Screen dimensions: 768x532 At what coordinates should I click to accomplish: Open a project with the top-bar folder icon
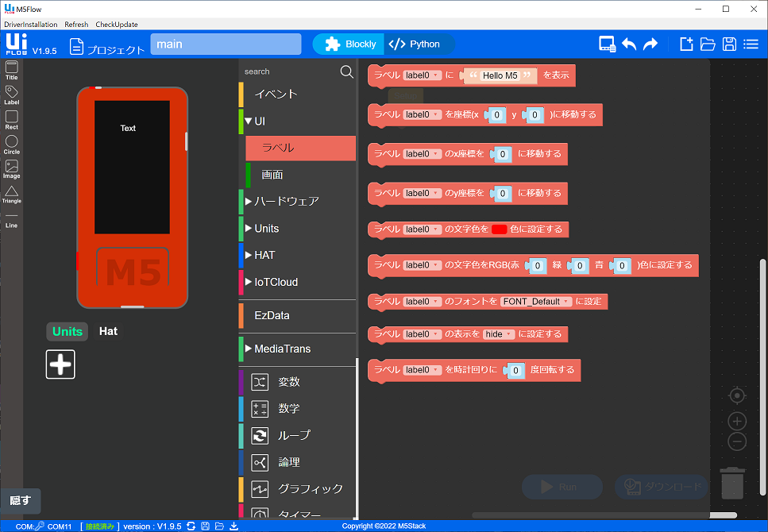coord(708,44)
